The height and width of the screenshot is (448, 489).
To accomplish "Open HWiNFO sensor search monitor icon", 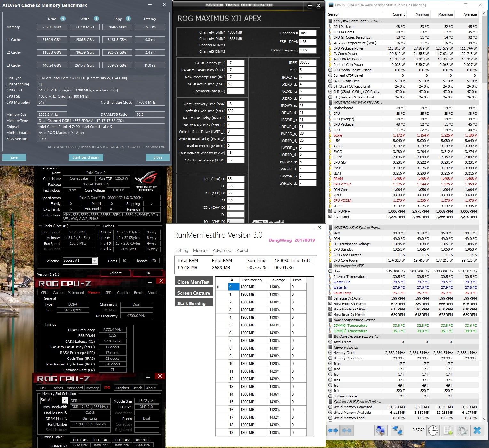I will 380,430.
